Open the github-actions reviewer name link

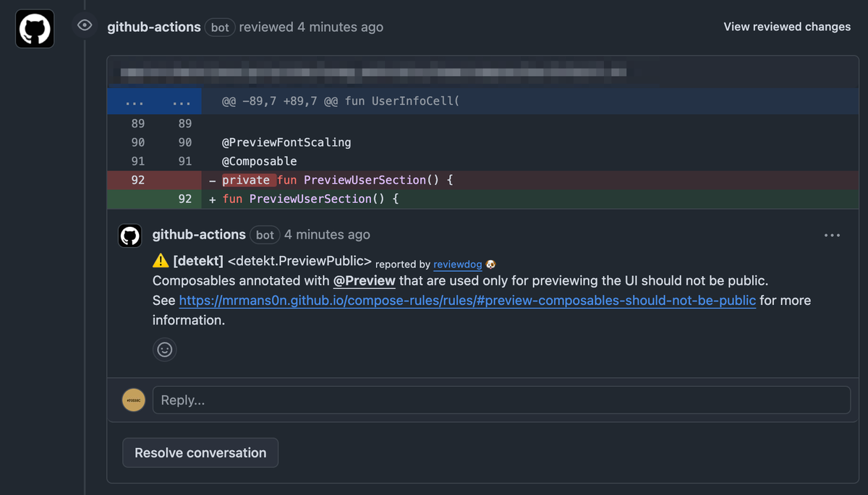point(154,27)
